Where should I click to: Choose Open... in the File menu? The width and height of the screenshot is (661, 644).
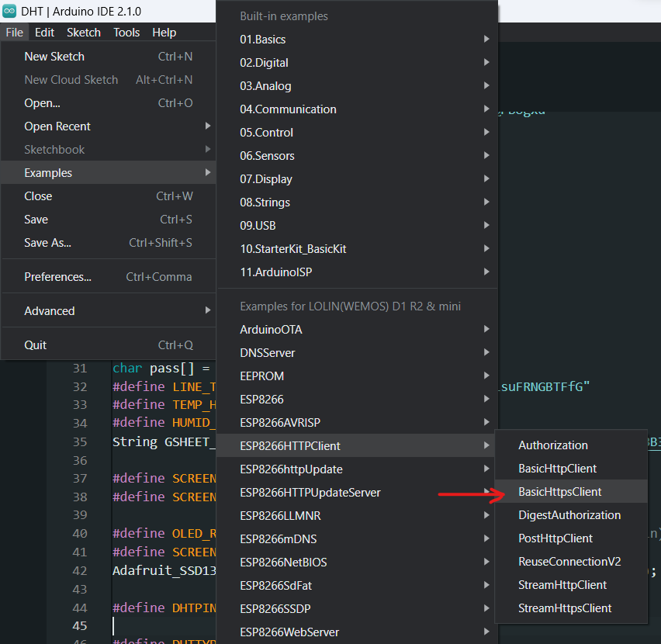[109, 103]
